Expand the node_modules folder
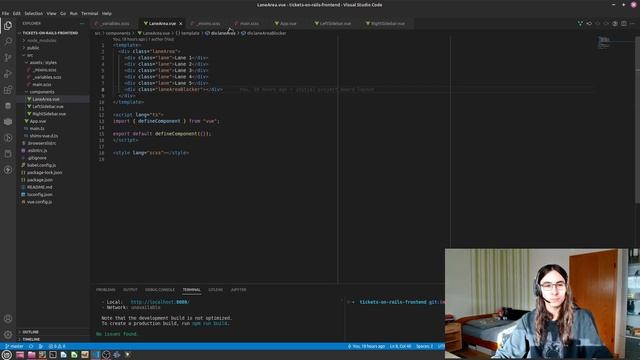640x360 pixels. tap(41, 40)
